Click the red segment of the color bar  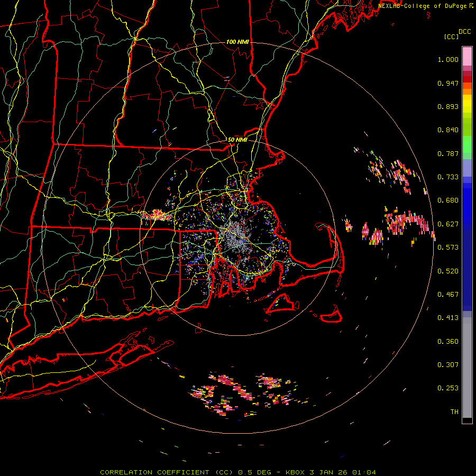pos(467,79)
